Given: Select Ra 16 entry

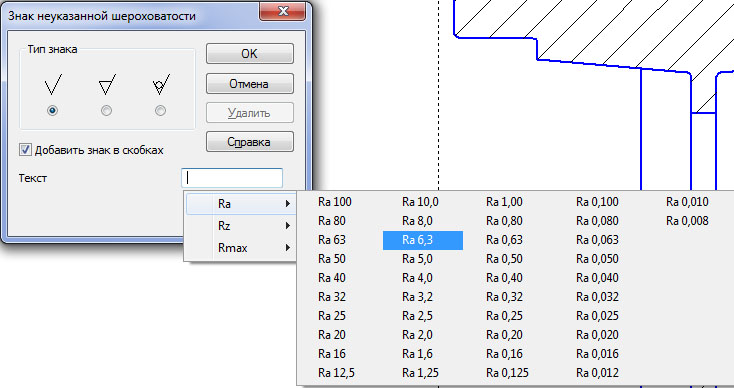Looking at the screenshot, I should [331, 354].
